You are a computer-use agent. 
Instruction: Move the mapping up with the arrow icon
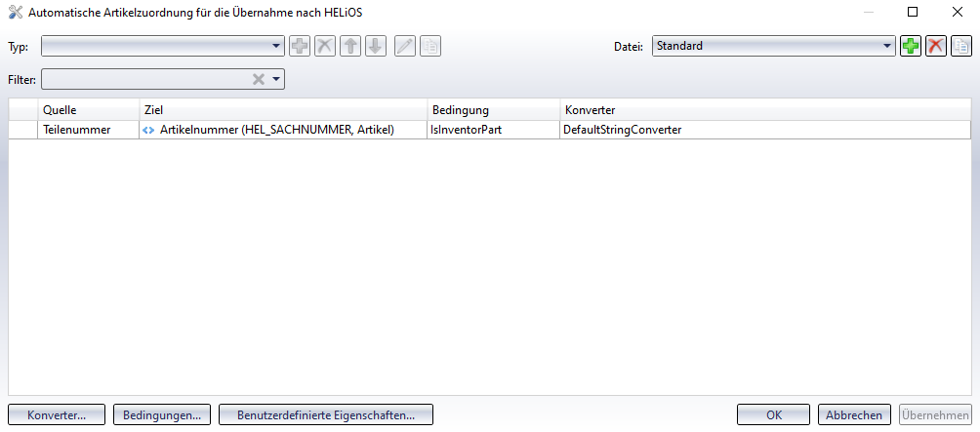click(350, 46)
